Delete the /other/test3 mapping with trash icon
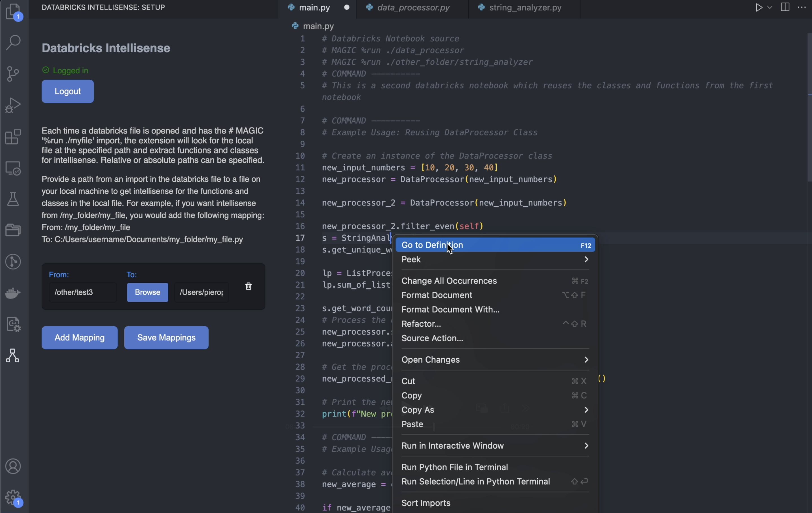The width and height of the screenshot is (812, 513). (x=248, y=286)
